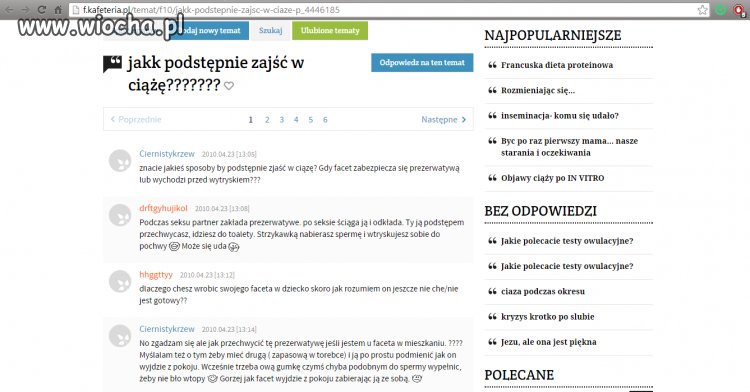The image size is (750, 392).
Task: Reload the page with the refresh icon
Action: pos(42,10)
